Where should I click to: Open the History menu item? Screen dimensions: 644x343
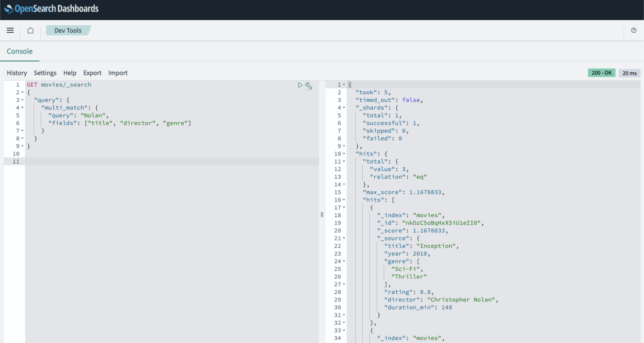point(17,73)
